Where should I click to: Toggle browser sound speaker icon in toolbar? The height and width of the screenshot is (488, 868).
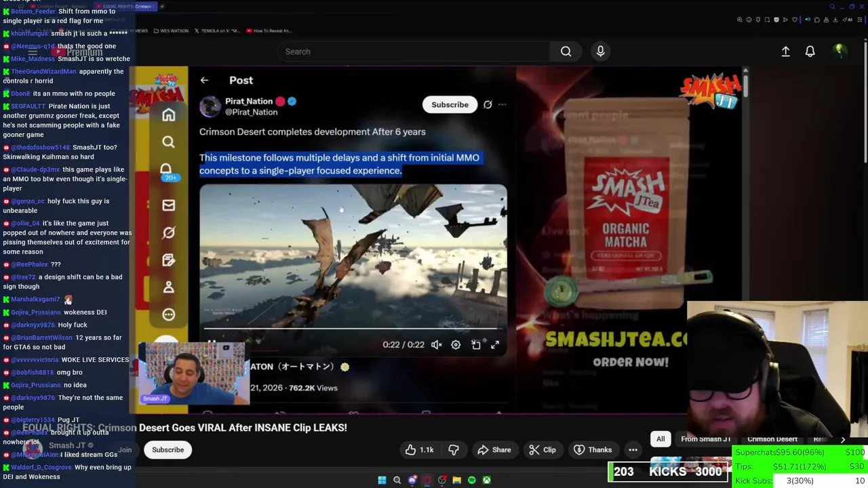pos(808,20)
